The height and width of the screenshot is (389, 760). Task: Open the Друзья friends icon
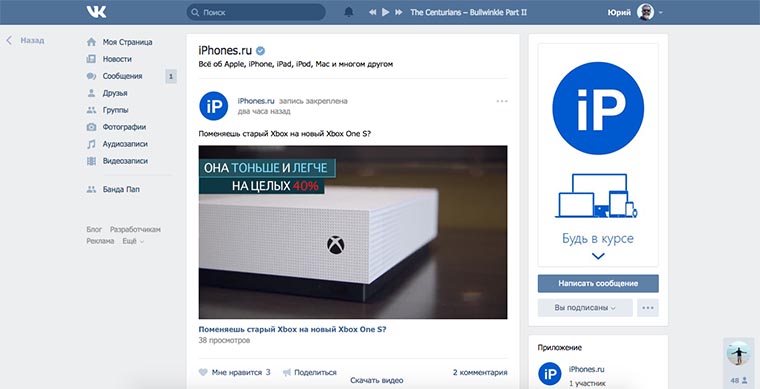tap(91, 93)
